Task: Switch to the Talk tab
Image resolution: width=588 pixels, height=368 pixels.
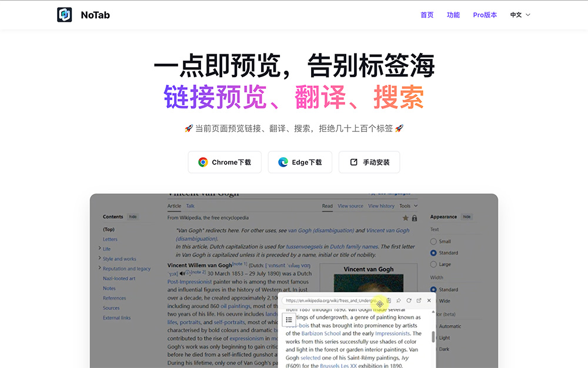Action: tap(190, 205)
